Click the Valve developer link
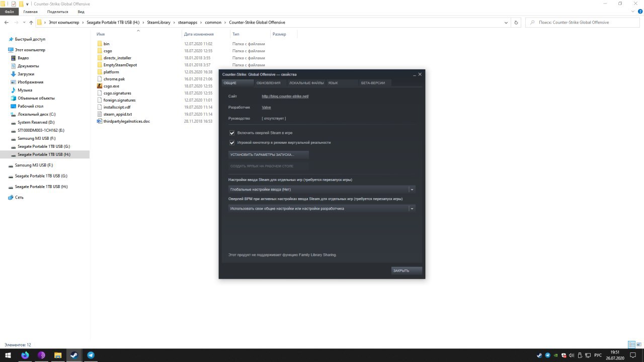The height and width of the screenshot is (362, 644). pos(266,107)
